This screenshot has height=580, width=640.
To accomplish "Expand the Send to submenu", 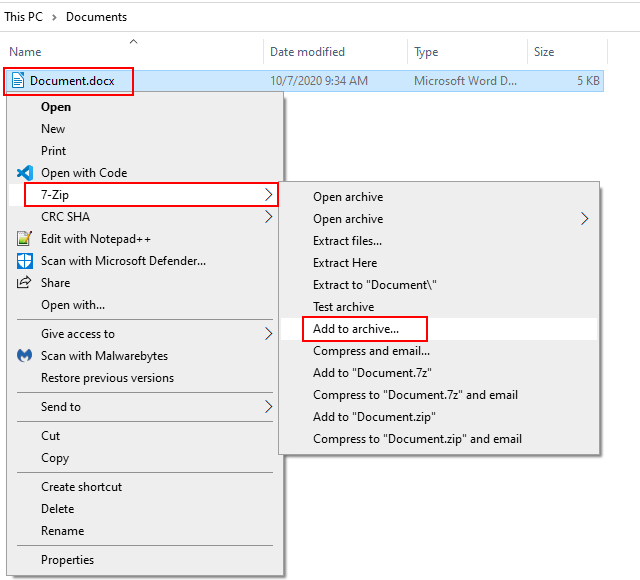I will pyautogui.click(x=268, y=407).
